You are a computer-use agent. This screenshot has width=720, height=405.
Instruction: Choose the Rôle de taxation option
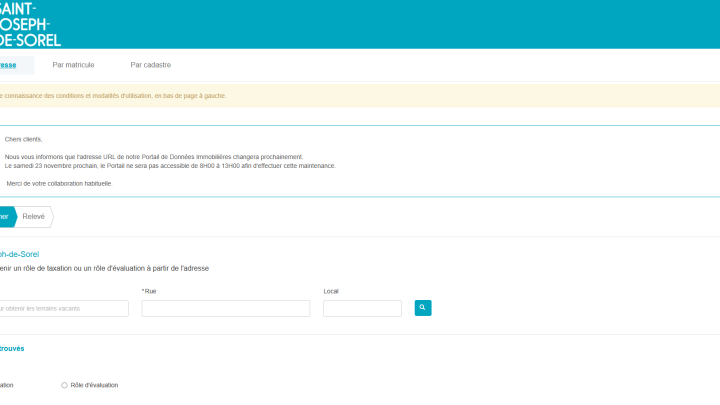point(8,385)
